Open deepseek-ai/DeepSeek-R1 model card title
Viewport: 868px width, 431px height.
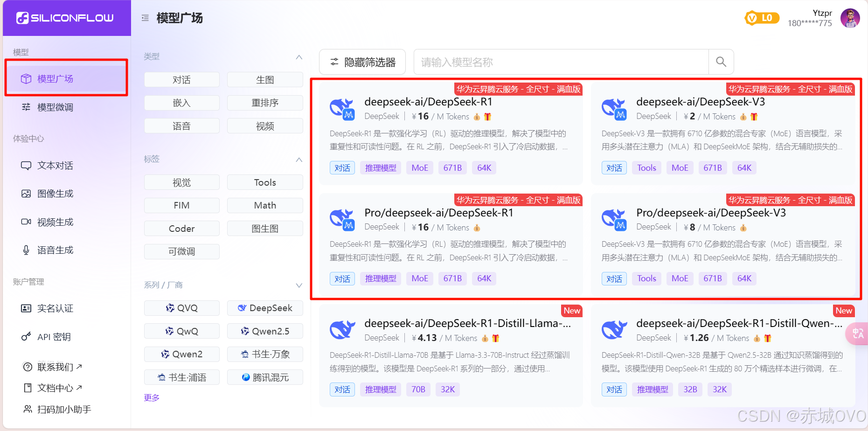[x=428, y=102]
